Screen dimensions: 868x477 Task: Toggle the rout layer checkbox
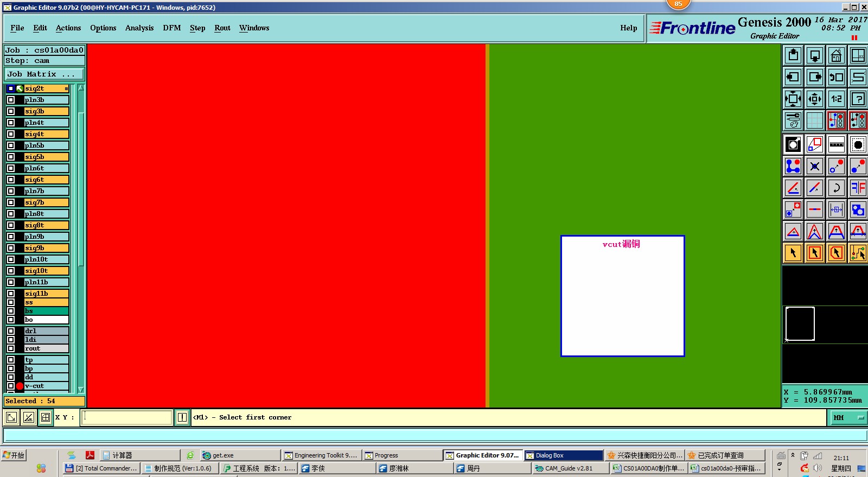coord(11,348)
